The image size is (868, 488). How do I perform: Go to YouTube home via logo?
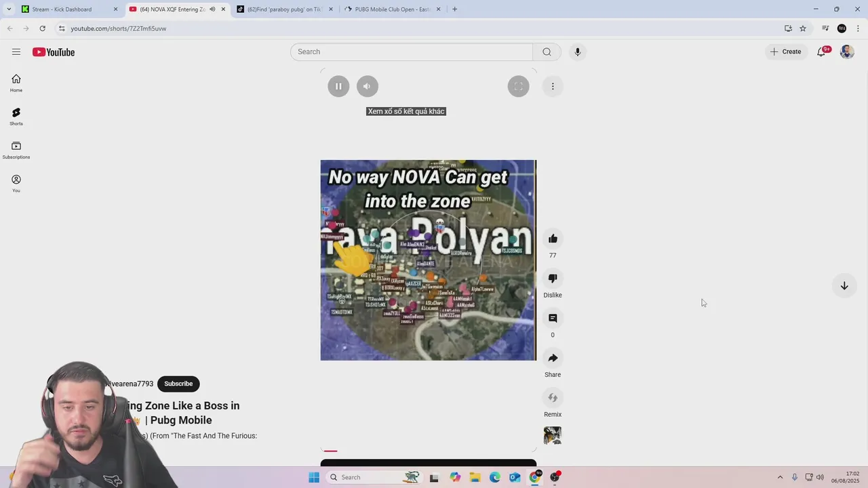(54, 52)
